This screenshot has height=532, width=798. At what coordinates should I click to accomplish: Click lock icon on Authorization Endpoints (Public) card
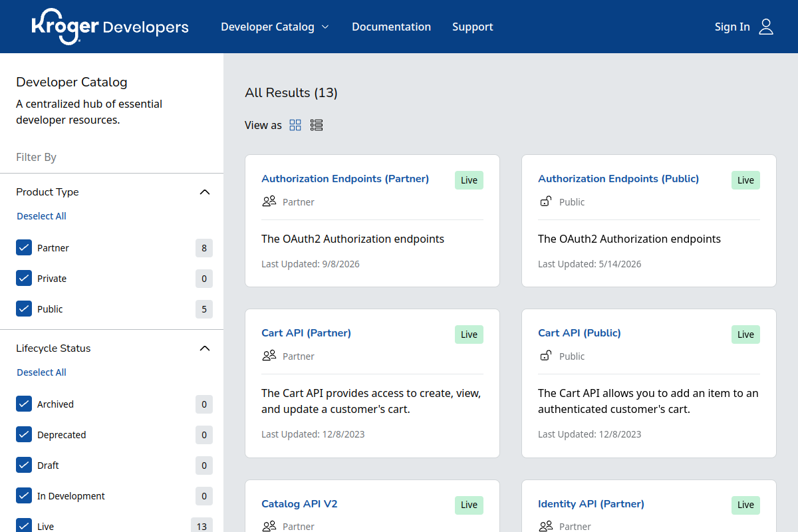tap(545, 201)
